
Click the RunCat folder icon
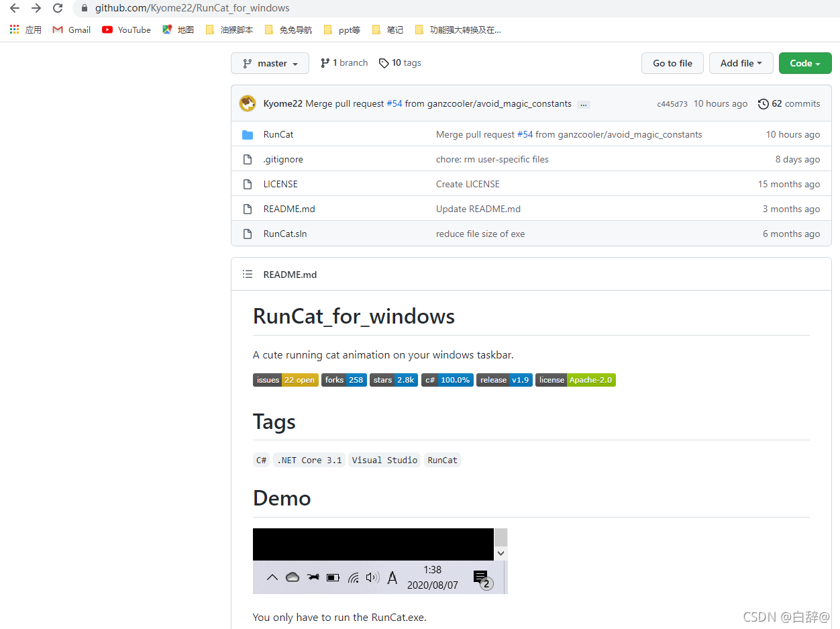pyautogui.click(x=248, y=135)
